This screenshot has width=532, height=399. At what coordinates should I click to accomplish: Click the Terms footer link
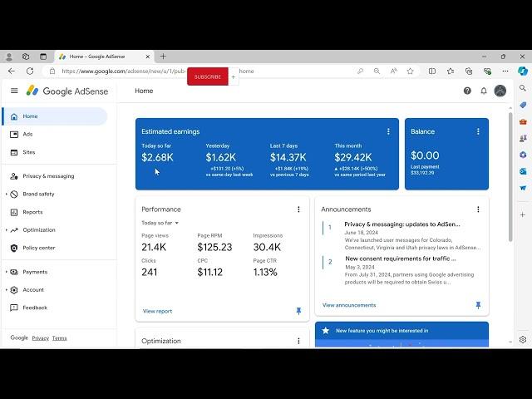tap(59, 338)
